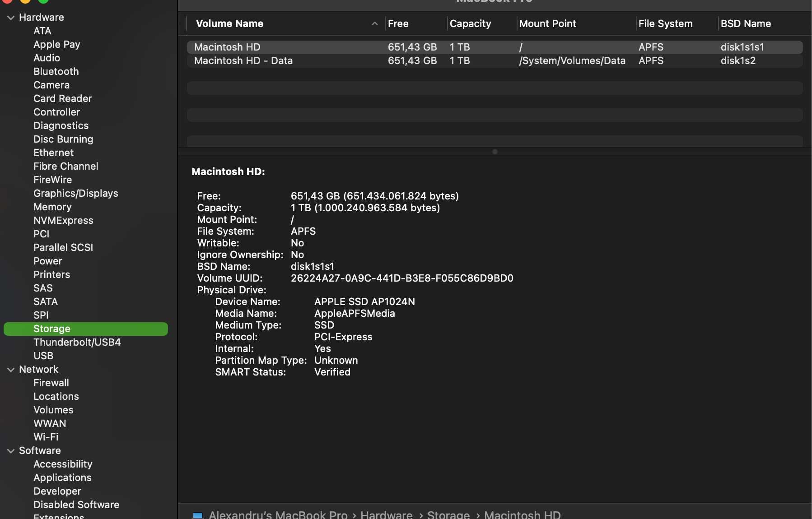
Task: Select Camera in the sidebar
Action: pyautogui.click(x=51, y=85)
